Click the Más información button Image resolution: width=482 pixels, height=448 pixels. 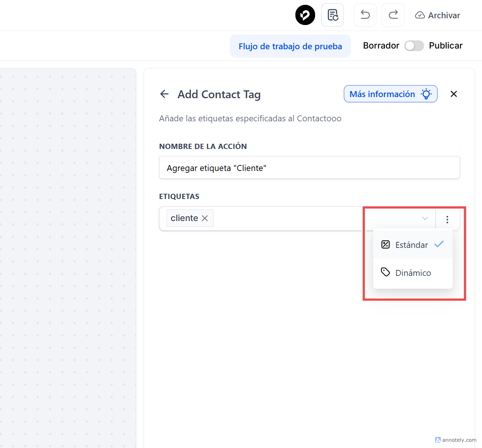pyautogui.click(x=382, y=94)
